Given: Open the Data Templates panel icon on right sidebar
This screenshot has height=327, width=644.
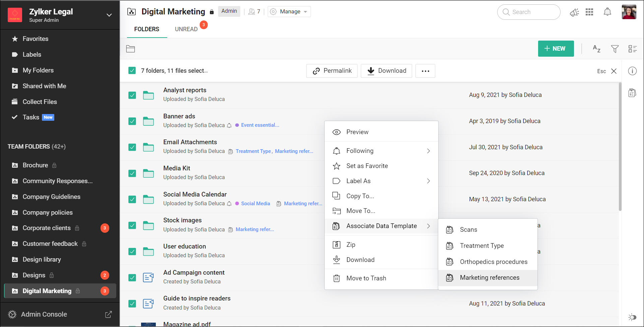Looking at the screenshot, I should pyautogui.click(x=632, y=93).
